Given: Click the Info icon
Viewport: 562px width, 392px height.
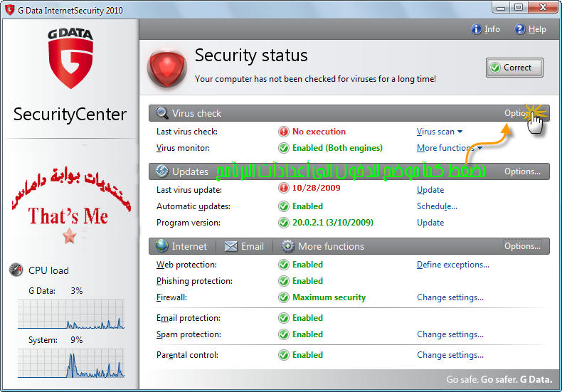Looking at the screenshot, I should (x=477, y=29).
